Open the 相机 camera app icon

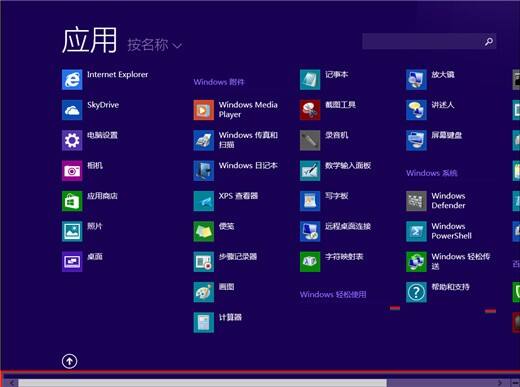(x=72, y=170)
